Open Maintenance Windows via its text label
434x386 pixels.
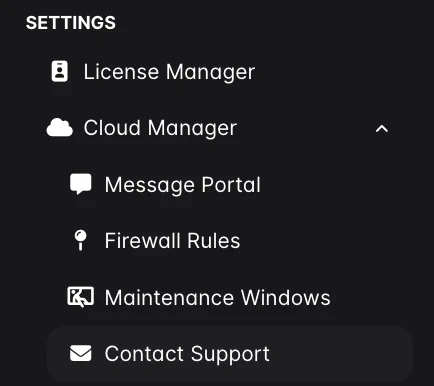218,297
